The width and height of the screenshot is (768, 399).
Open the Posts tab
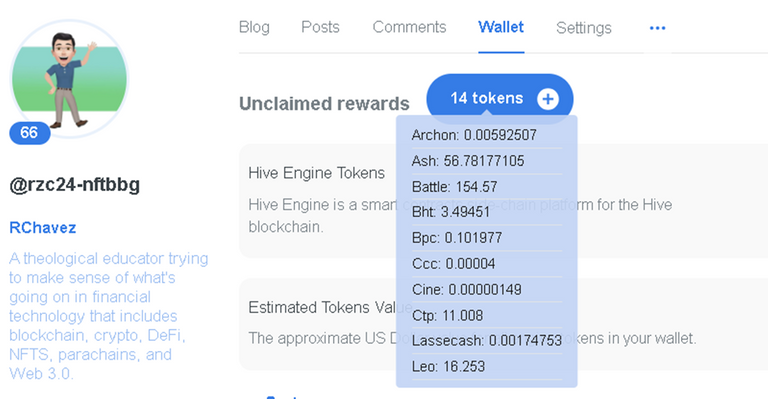320,27
